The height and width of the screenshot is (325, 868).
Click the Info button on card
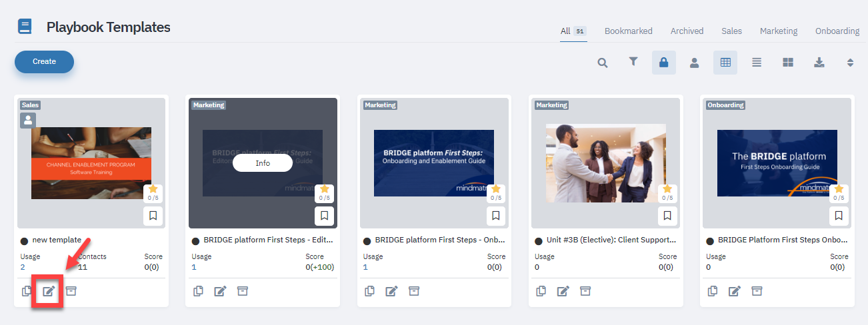coord(263,163)
